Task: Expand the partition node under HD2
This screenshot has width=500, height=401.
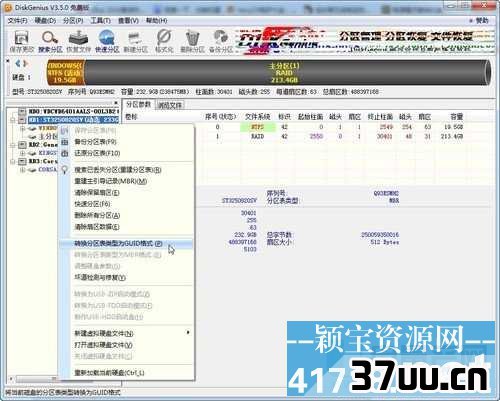Action: coord(23,153)
